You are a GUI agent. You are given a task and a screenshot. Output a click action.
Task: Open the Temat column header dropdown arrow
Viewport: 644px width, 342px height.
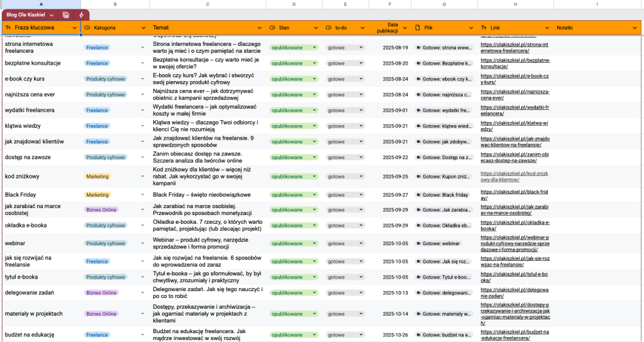tap(258, 28)
